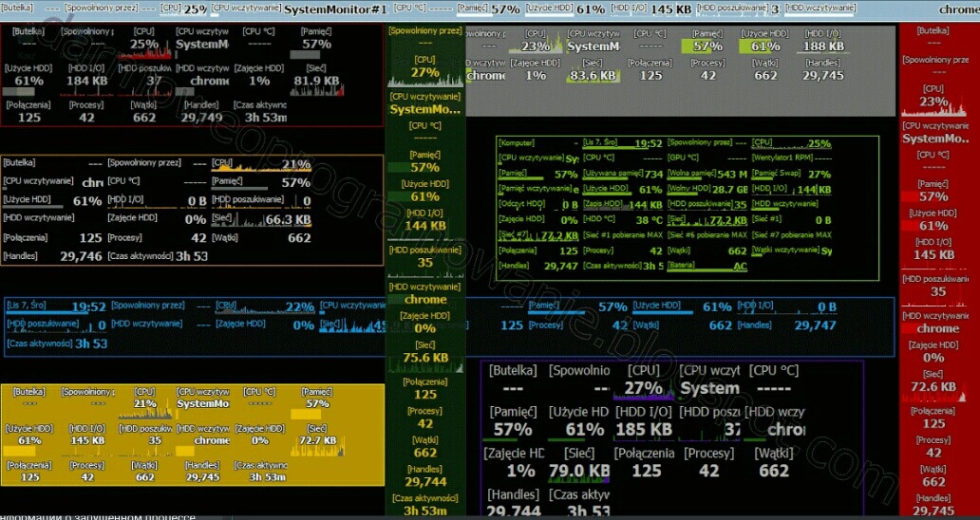This screenshot has height=520, width=980.
Task: Select the Sieć 75.6 KB reading in the green column
Action: 424,358
